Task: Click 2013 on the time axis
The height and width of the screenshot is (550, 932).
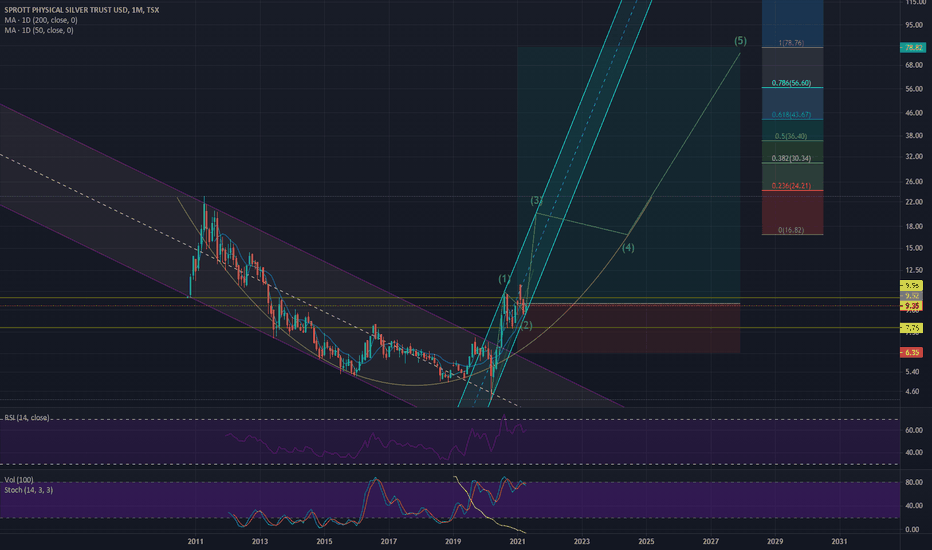Action: [260, 542]
